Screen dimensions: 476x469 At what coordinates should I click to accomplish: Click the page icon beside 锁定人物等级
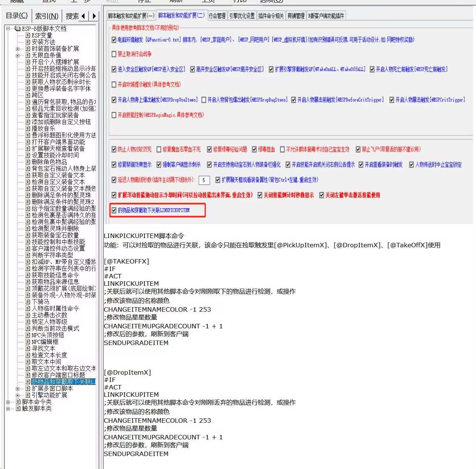click(28, 322)
